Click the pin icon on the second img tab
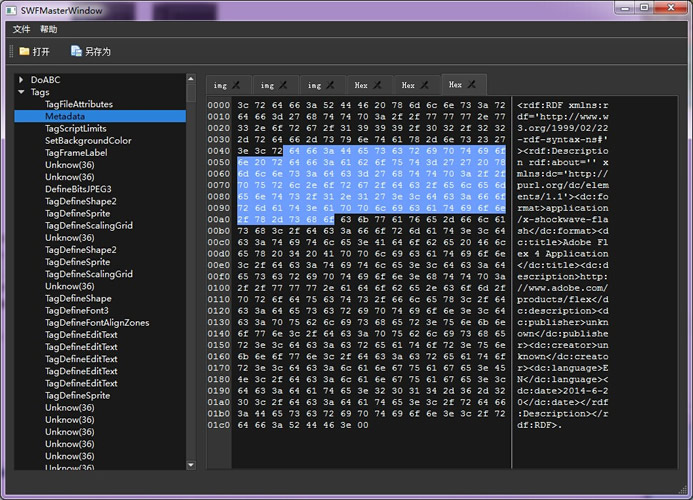The width and height of the screenshot is (693, 500). (283, 85)
